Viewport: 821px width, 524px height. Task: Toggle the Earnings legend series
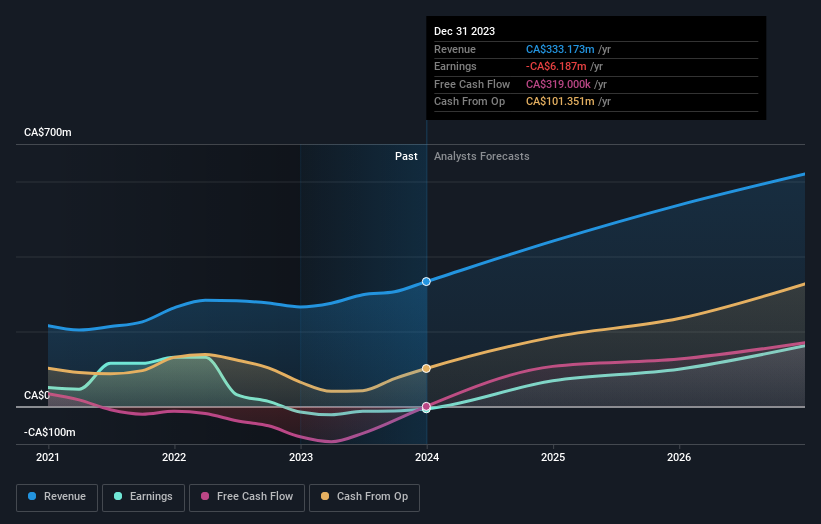click(143, 497)
